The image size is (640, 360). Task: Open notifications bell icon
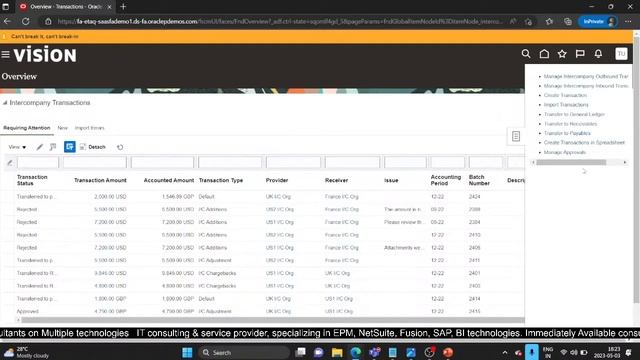(x=598, y=54)
